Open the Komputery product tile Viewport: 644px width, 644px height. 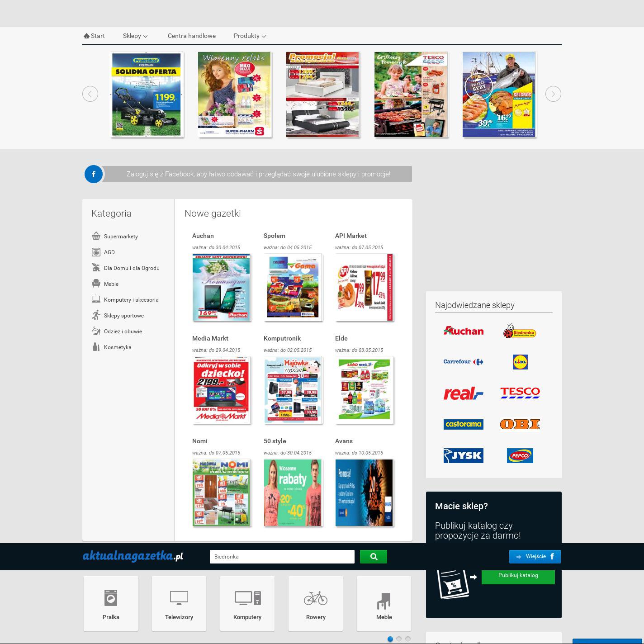[247, 603]
